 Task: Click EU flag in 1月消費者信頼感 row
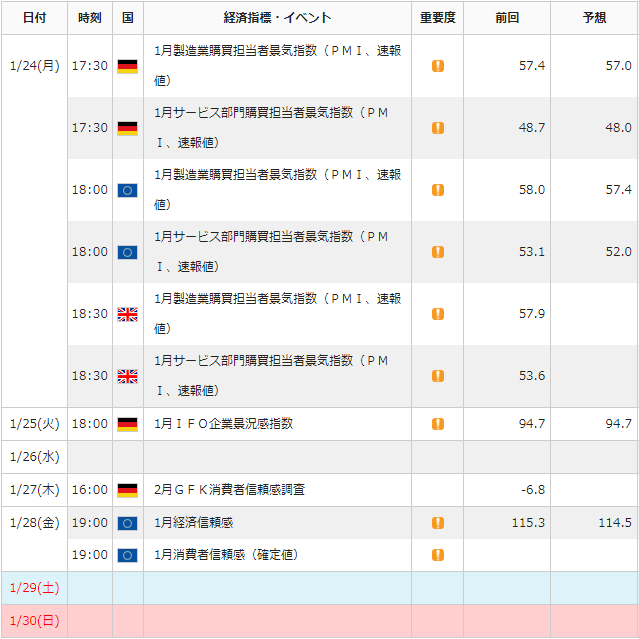[x=128, y=555]
